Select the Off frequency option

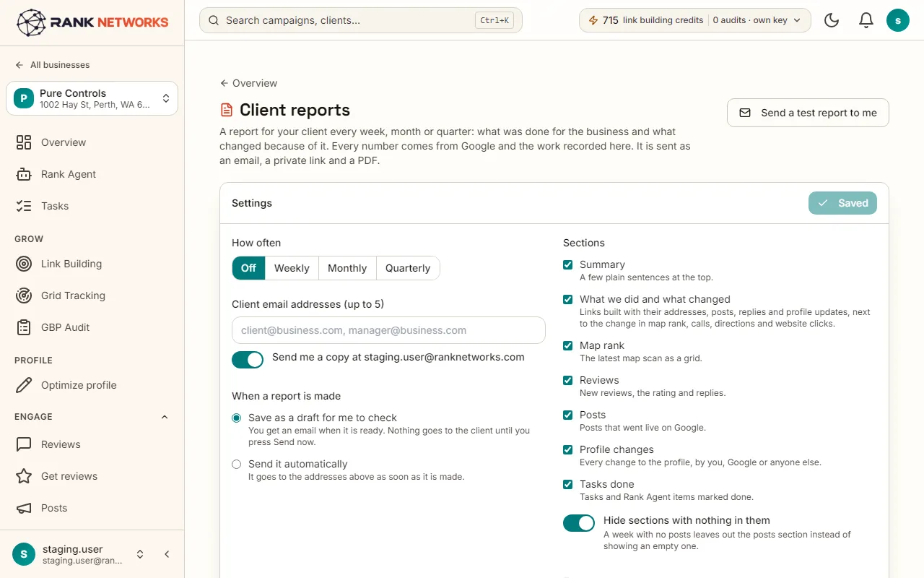coord(248,268)
